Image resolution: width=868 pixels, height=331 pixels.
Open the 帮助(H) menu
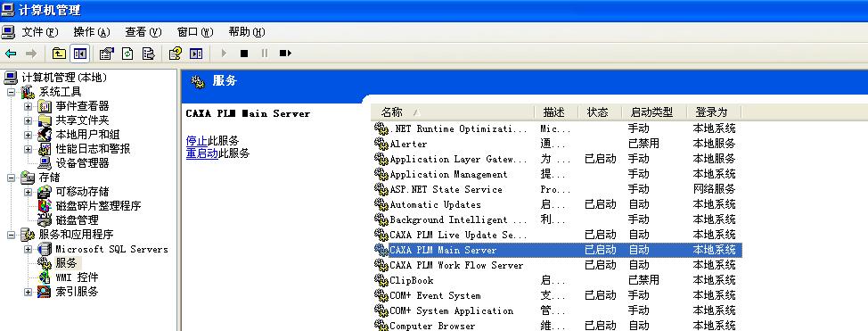247,32
